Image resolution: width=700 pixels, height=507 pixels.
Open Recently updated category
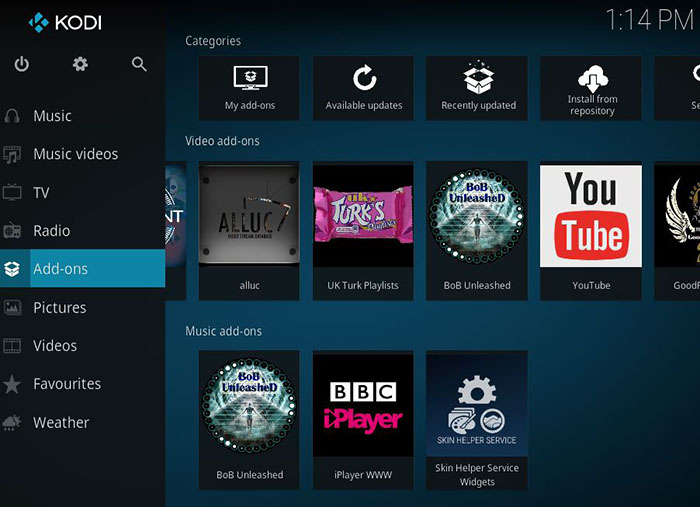[477, 88]
